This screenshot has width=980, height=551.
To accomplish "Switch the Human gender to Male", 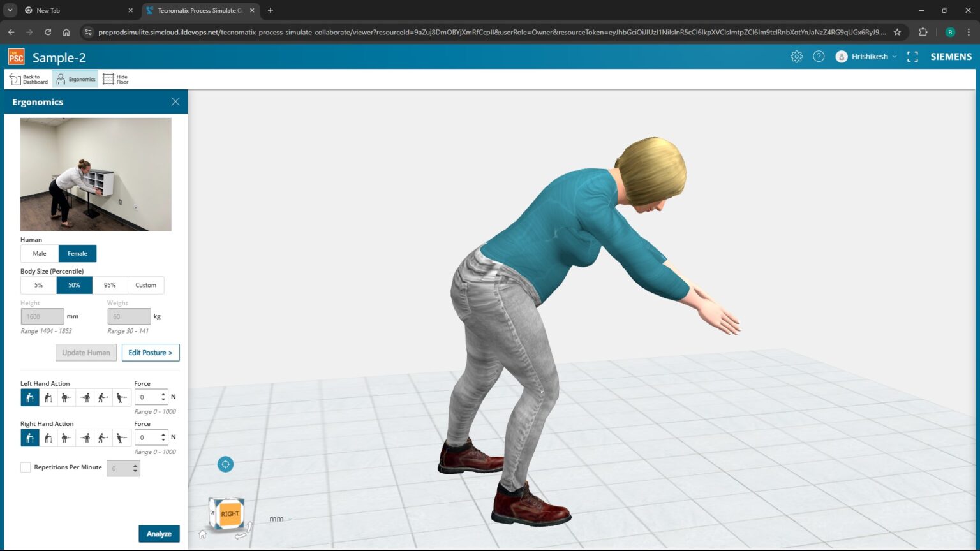I will point(38,253).
